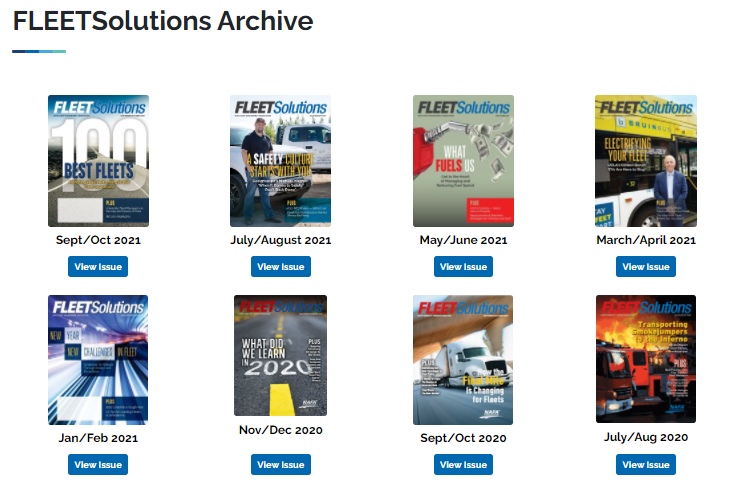The width and height of the screenshot is (744, 484).
Task: Click the Nov/Dec 2020 date label
Action: [x=280, y=430]
